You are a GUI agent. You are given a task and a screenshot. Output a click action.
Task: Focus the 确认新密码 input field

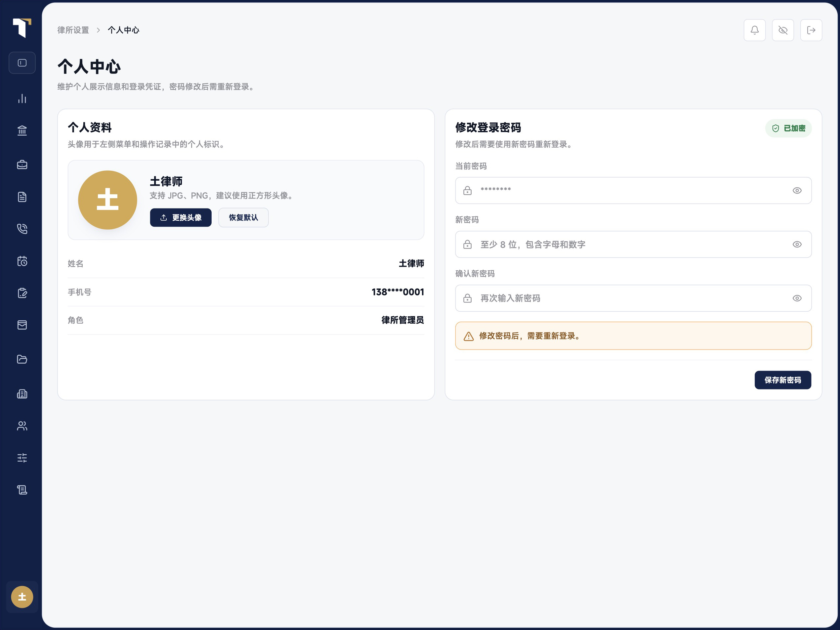633,298
